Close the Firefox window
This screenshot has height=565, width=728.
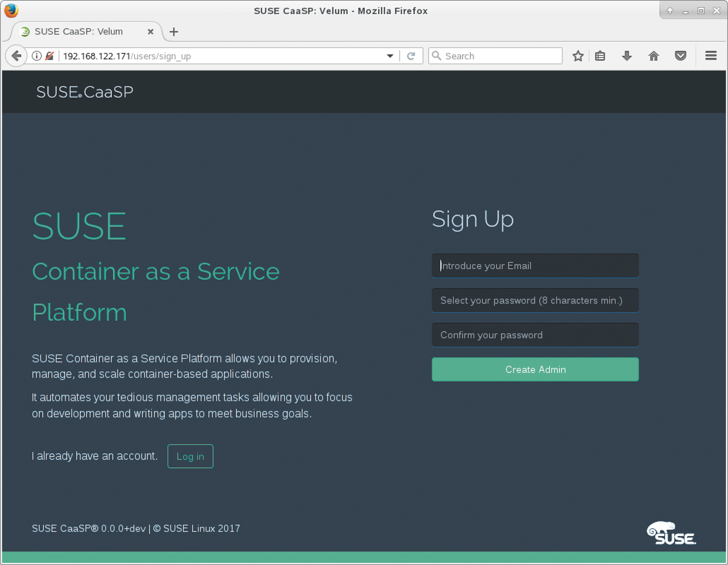pos(717,11)
